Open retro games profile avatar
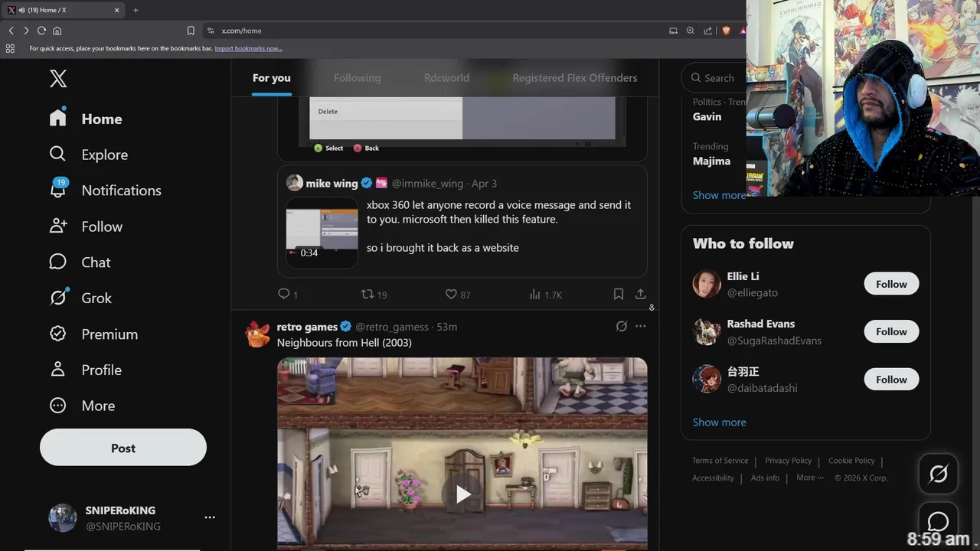The image size is (980, 551). (257, 334)
